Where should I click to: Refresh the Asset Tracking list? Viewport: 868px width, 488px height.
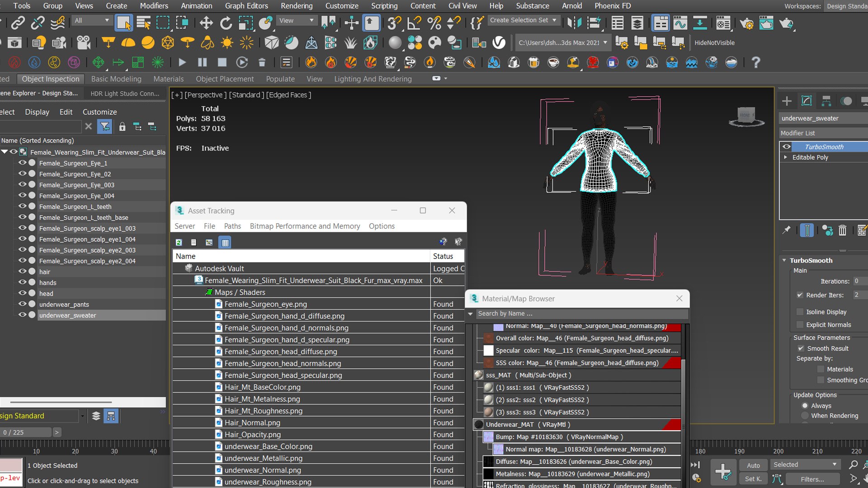click(x=179, y=243)
